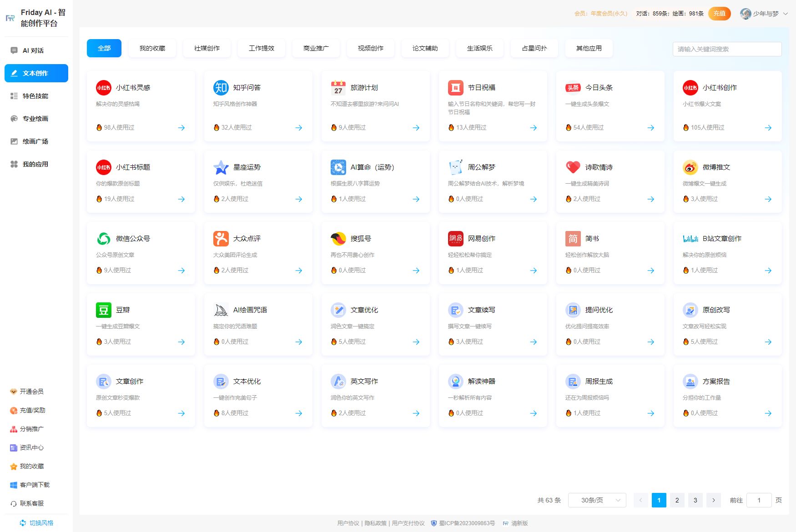The width and height of the screenshot is (796, 532).
Task: Open the 星座运势 star icon
Action: tap(221, 167)
